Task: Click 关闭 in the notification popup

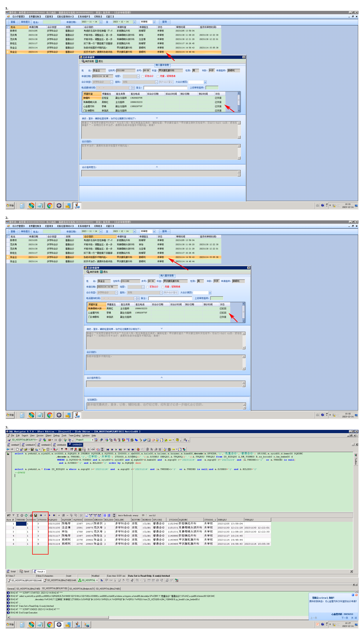Action: (354, 618)
